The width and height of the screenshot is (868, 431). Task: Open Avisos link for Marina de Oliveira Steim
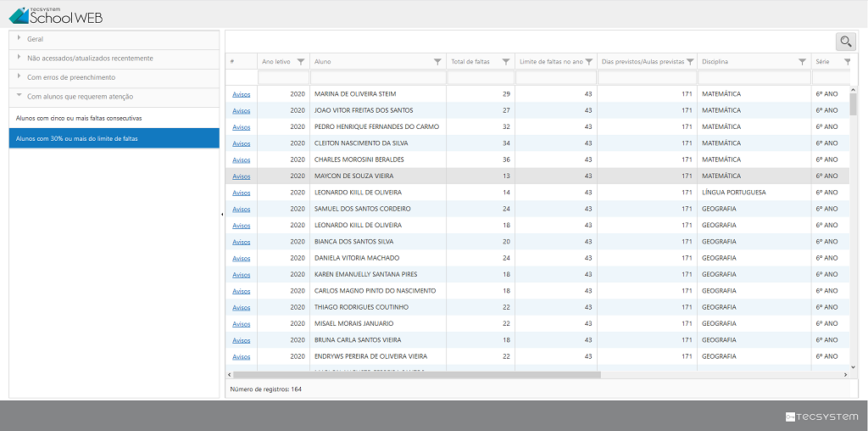pyautogui.click(x=242, y=94)
